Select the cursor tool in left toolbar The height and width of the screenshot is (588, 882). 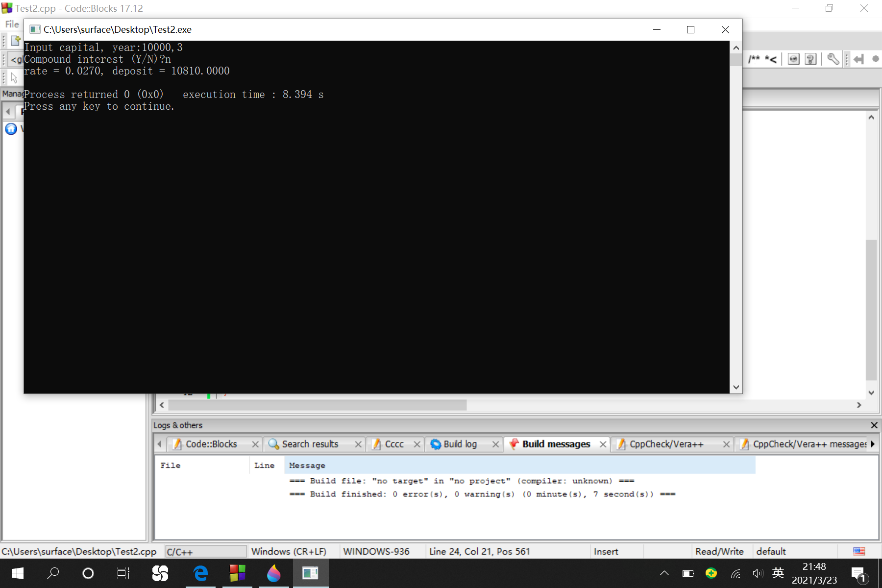[x=14, y=77]
